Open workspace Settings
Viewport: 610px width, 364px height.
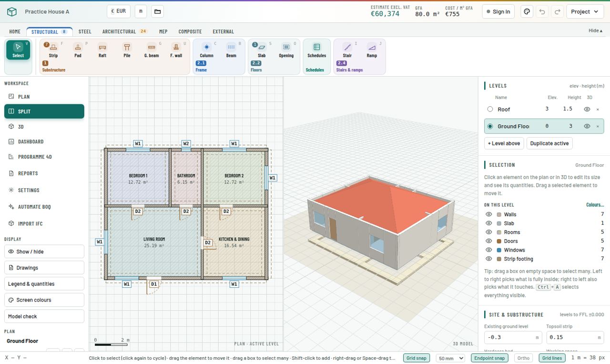44,190
